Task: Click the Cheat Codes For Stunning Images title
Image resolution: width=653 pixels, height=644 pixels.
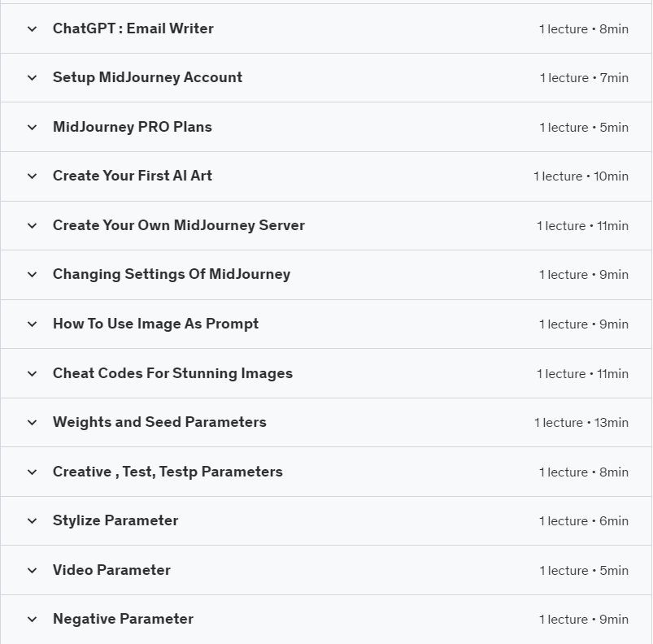Action: (173, 373)
